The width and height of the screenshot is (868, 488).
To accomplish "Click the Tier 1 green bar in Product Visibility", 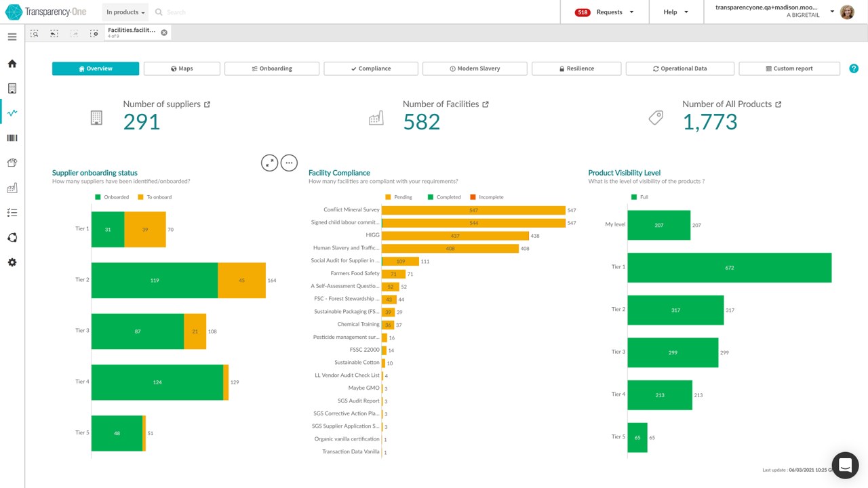I will pyautogui.click(x=730, y=268).
